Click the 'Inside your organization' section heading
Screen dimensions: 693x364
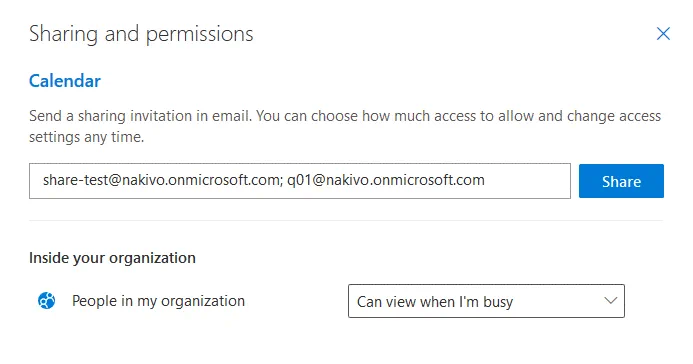coord(112,258)
